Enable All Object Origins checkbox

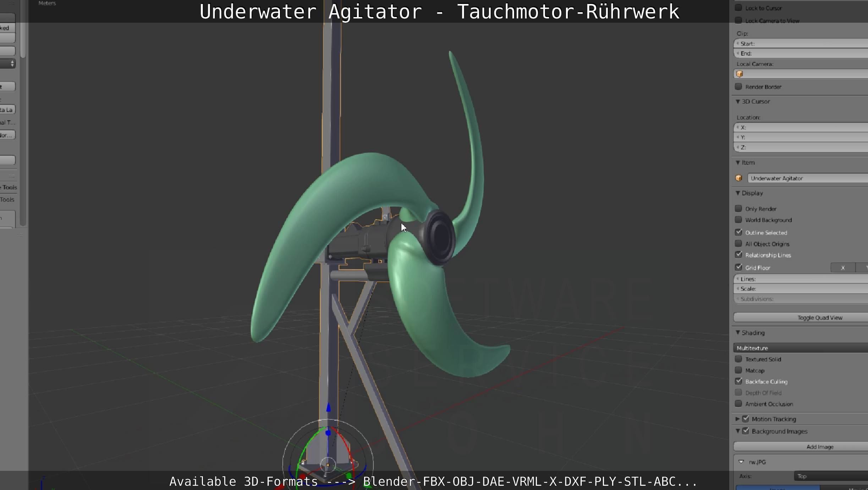click(x=738, y=244)
